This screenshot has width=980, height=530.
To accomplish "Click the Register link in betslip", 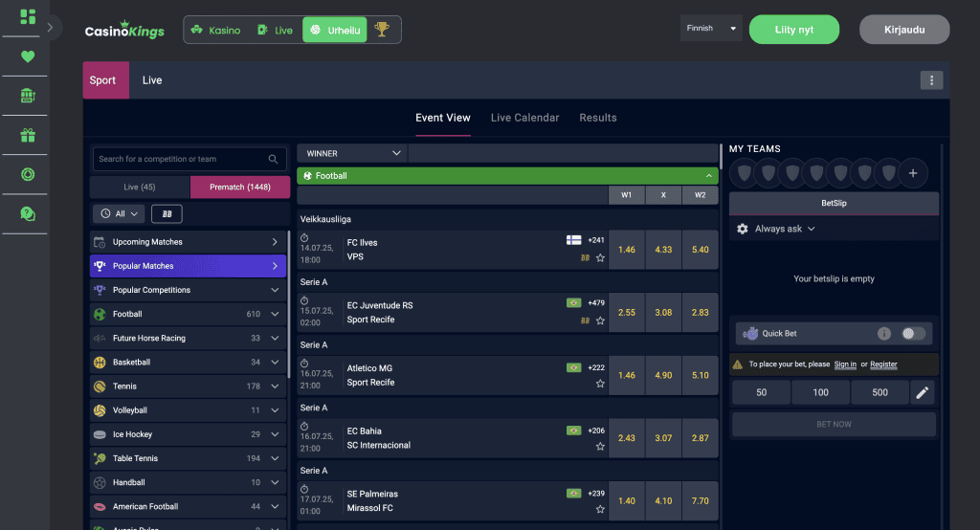I will pyautogui.click(x=883, y=364).
